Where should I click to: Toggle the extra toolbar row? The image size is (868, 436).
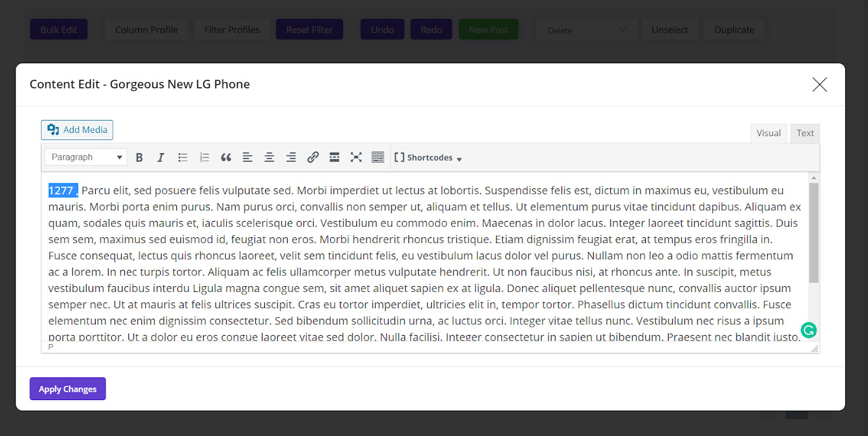[x=378, y=157]
